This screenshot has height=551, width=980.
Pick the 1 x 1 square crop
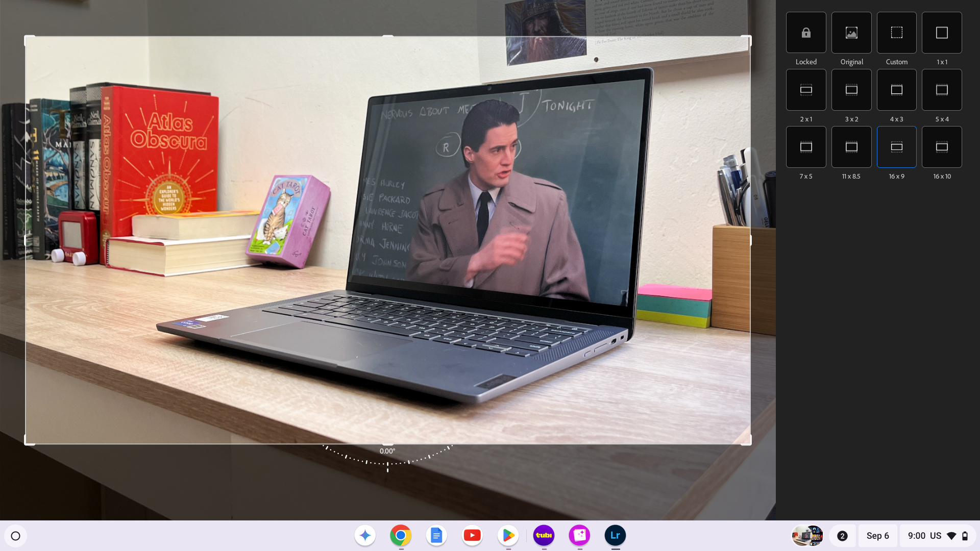[942, 33]
